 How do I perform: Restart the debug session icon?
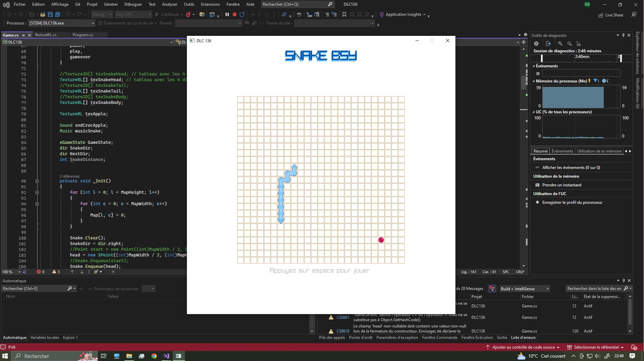coord(242,14)
